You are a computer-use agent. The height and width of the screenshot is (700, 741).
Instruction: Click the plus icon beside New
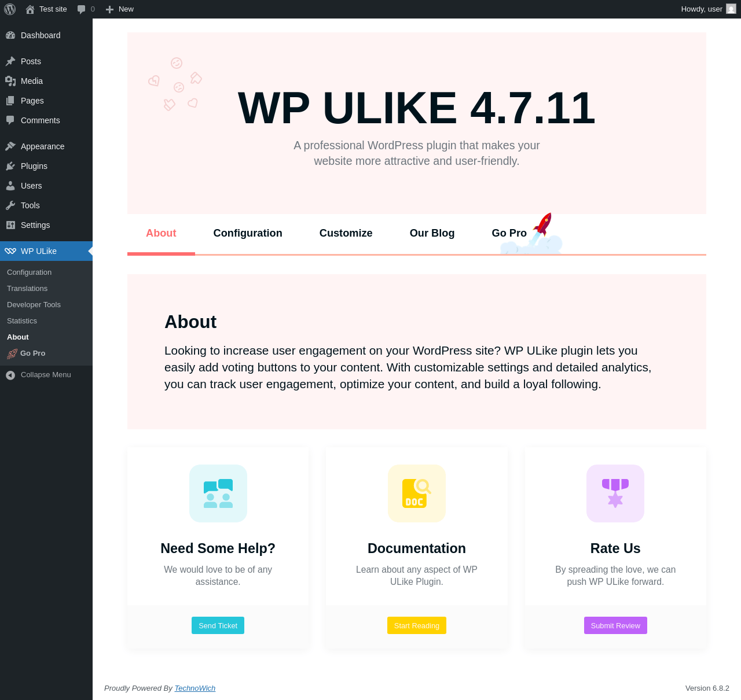click(x=109, y=9)
